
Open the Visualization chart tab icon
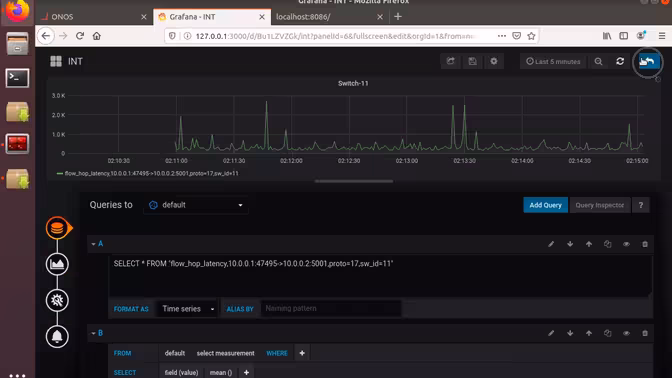57,264
